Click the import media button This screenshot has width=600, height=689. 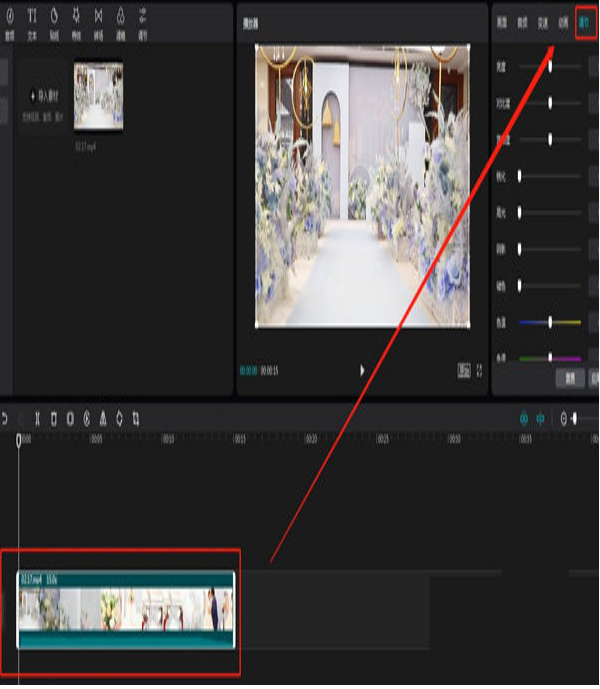click(44, 96)
